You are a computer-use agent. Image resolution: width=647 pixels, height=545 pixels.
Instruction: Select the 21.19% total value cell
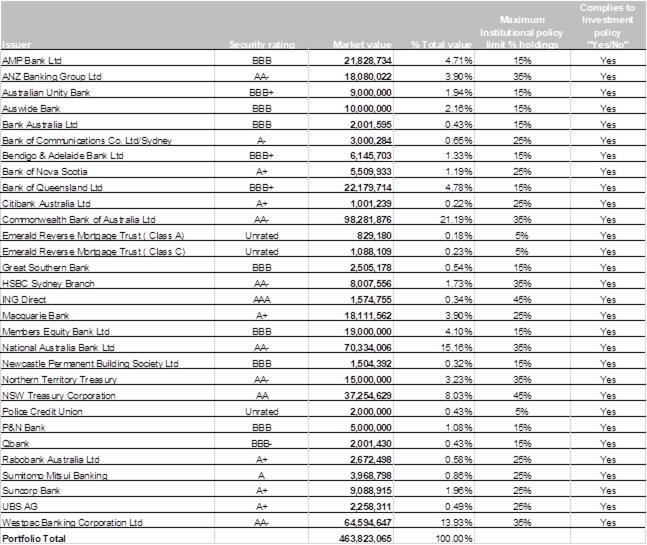[x=456, y=220]
